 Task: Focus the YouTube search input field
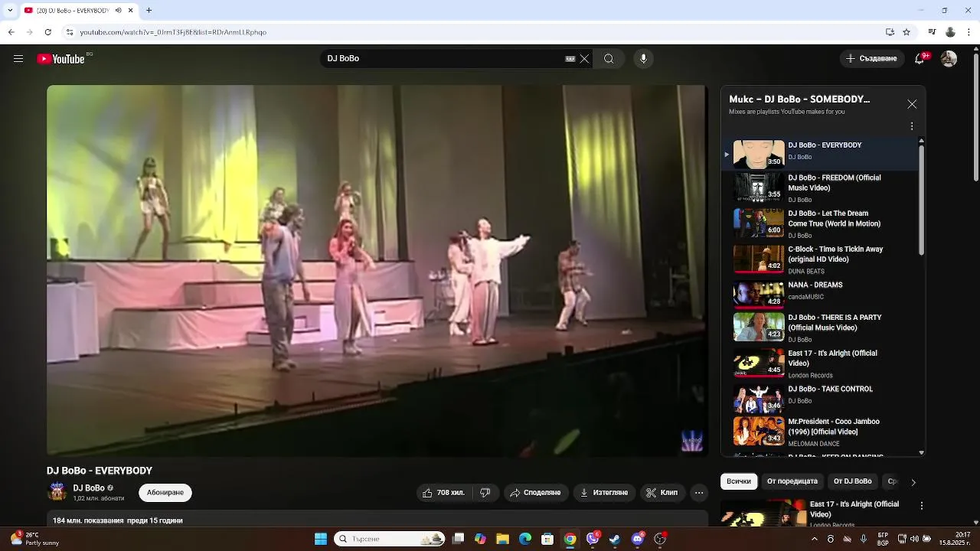(x=444, y=59)
